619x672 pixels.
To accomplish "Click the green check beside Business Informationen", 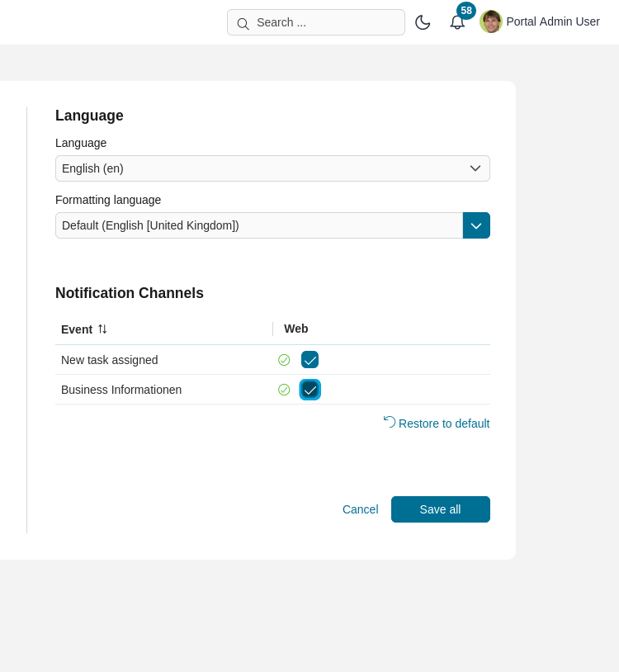I will (x=284, y=390).
